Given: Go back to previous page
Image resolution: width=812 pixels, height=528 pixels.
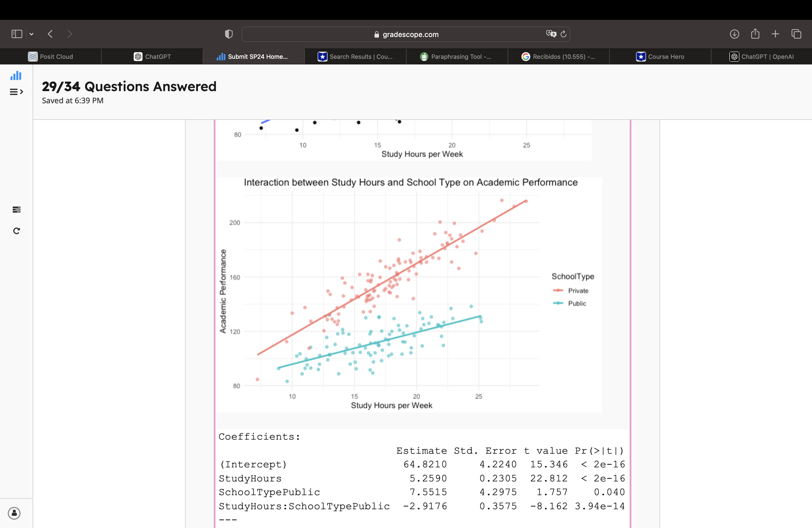Looking at the screenshot, I should (51, 34).
